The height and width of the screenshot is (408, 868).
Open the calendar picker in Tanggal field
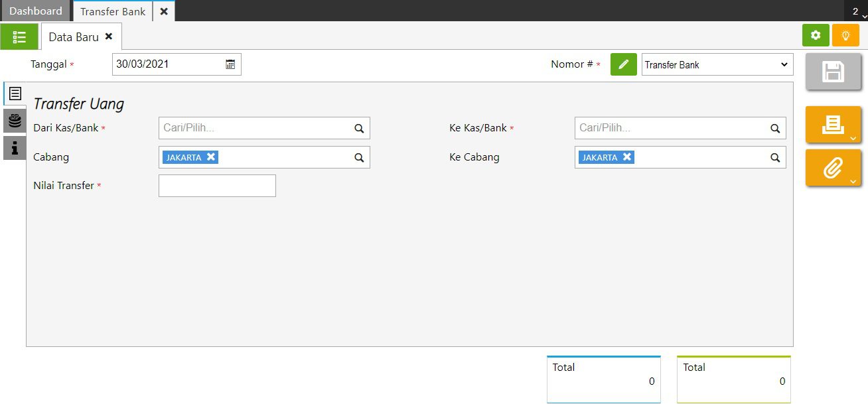point(230,64)
